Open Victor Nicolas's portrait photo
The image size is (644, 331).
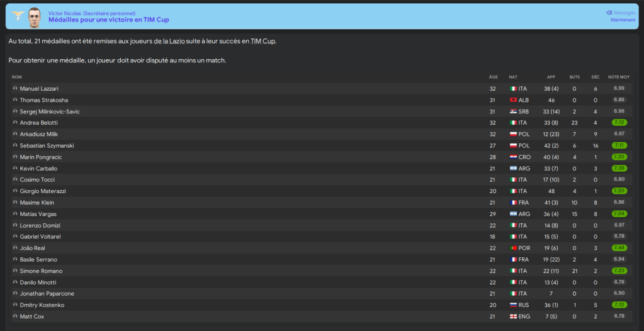pos(35,16)
